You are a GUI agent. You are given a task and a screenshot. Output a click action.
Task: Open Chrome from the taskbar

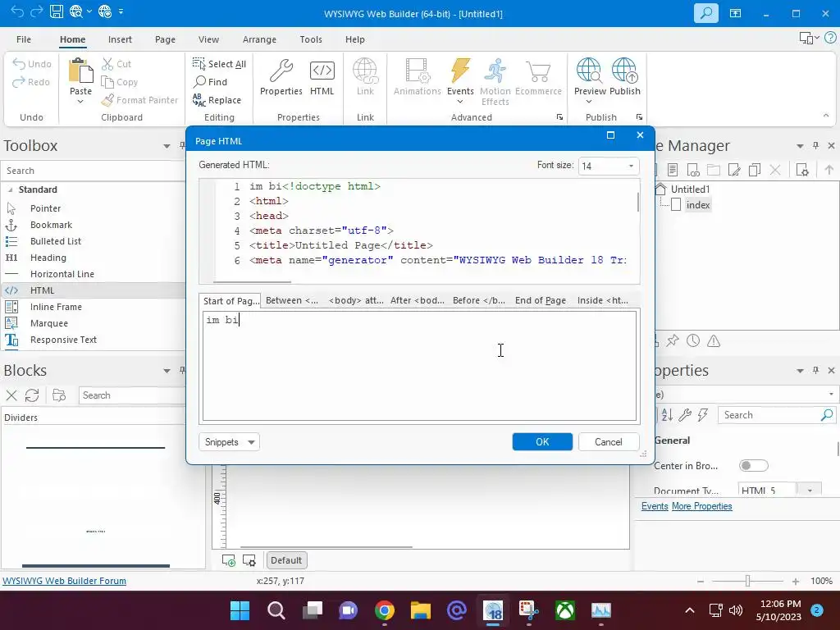[x=385, y=610]
